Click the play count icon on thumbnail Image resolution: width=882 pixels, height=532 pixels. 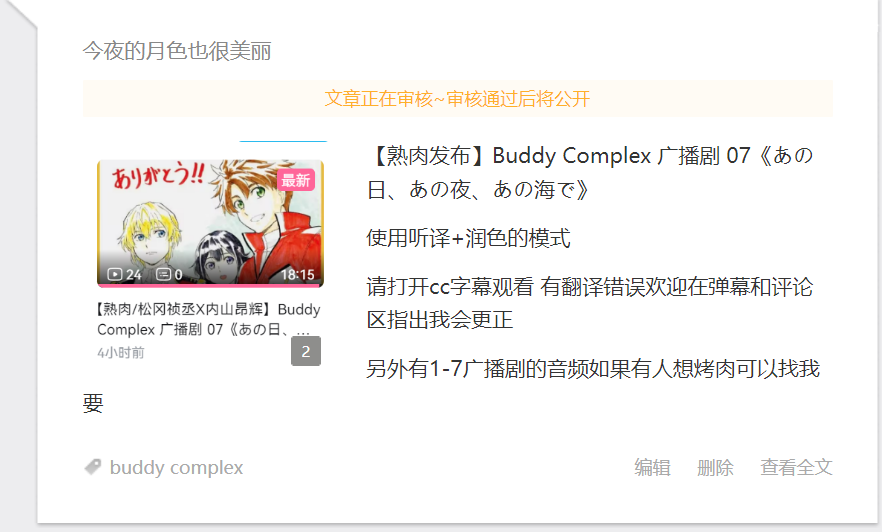click(x=115, y=274)
